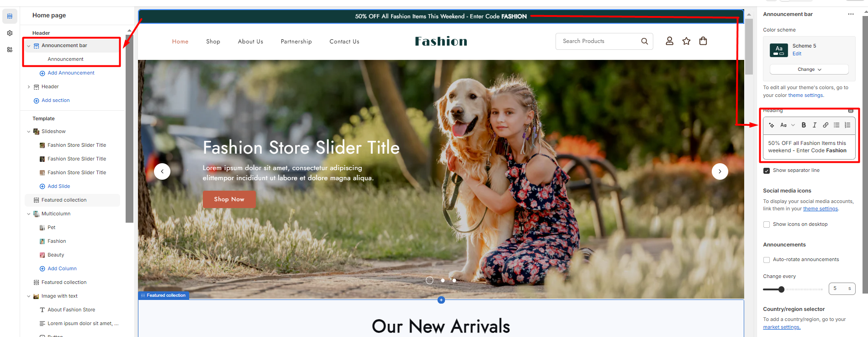Apply bulleted list in heading editor
Screen dimensions: 868x337
[x=836, y=125]
